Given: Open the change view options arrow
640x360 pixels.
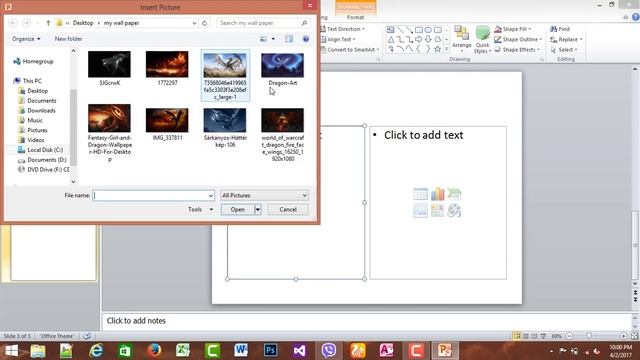Looking at the screenshot, I should click(x=273, y=39).
